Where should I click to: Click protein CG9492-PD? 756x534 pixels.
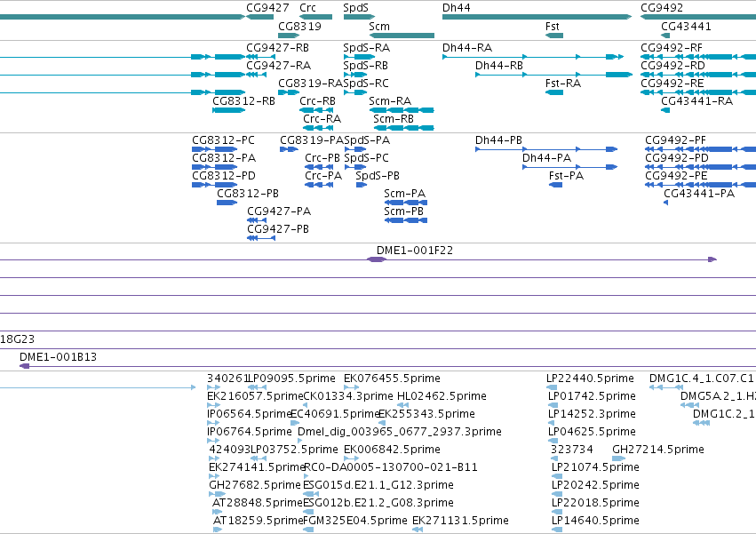tap(701, 167)
